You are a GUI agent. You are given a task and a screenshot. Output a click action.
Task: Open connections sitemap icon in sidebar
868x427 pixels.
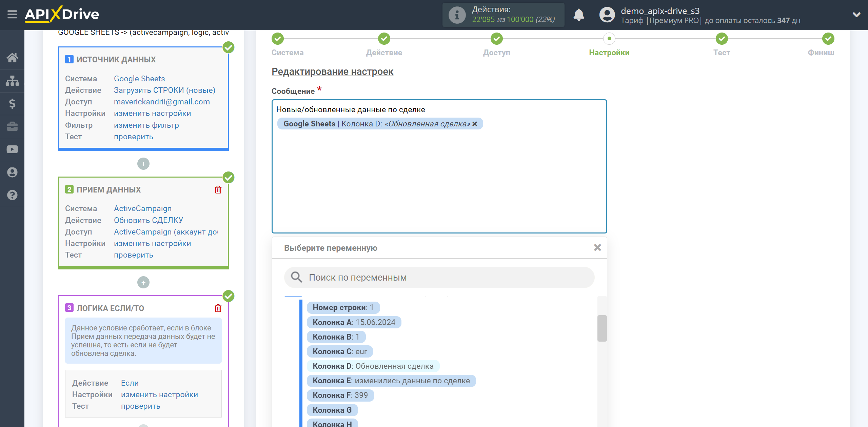point(12,81)
